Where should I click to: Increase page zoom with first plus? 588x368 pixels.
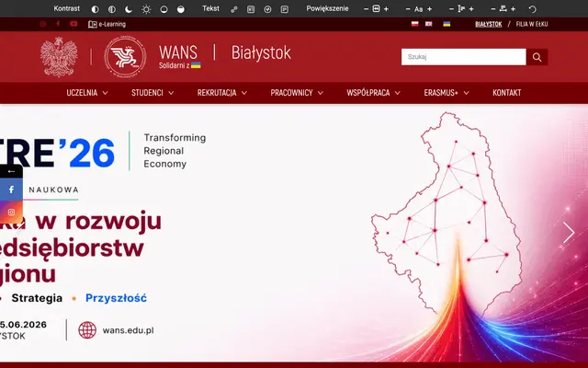386,9
